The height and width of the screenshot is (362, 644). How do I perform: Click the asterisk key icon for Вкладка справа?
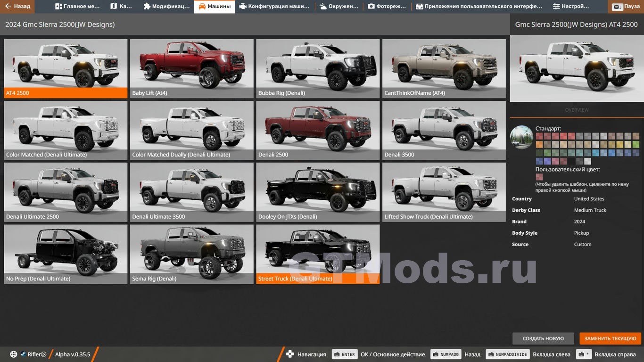coord(585,354)
